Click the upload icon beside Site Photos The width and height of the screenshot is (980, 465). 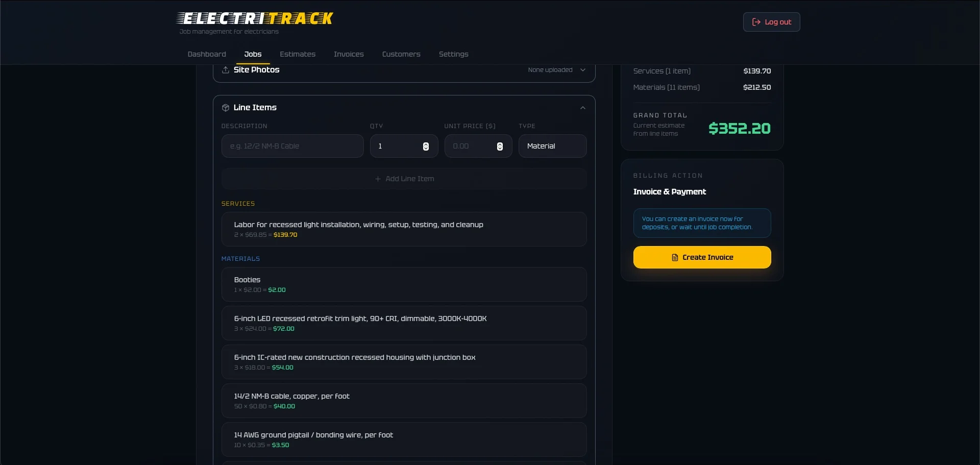pyautogui.click(x=225, y=70)
